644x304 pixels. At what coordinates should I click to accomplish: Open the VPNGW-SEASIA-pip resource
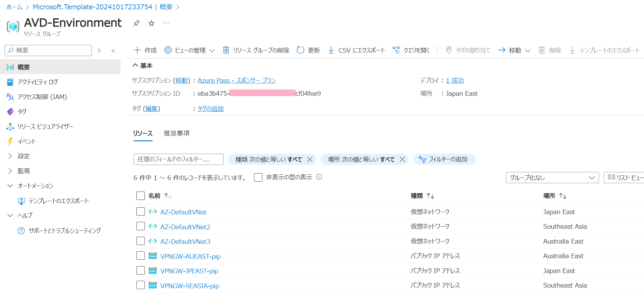click(x=189, y=286)
